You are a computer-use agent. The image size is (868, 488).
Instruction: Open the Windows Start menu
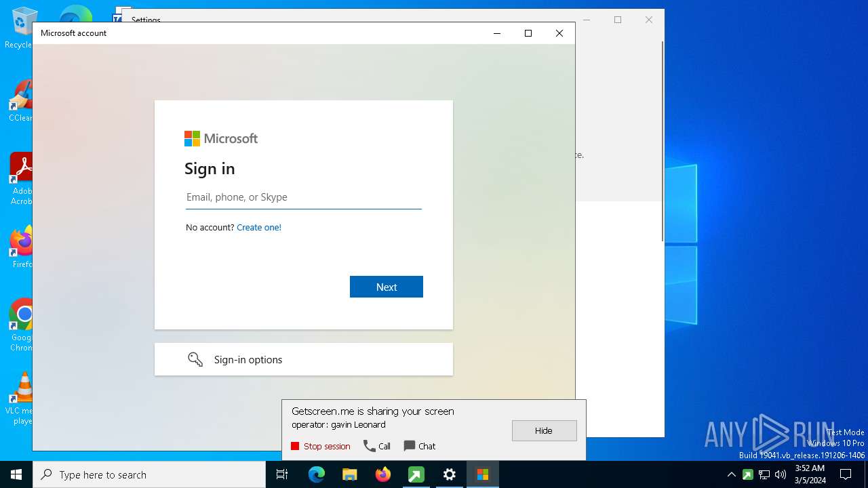click(x=16, y=474)
